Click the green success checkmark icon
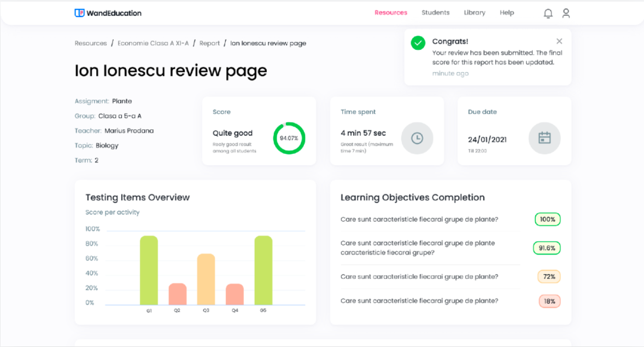 (x=418, y=43)
